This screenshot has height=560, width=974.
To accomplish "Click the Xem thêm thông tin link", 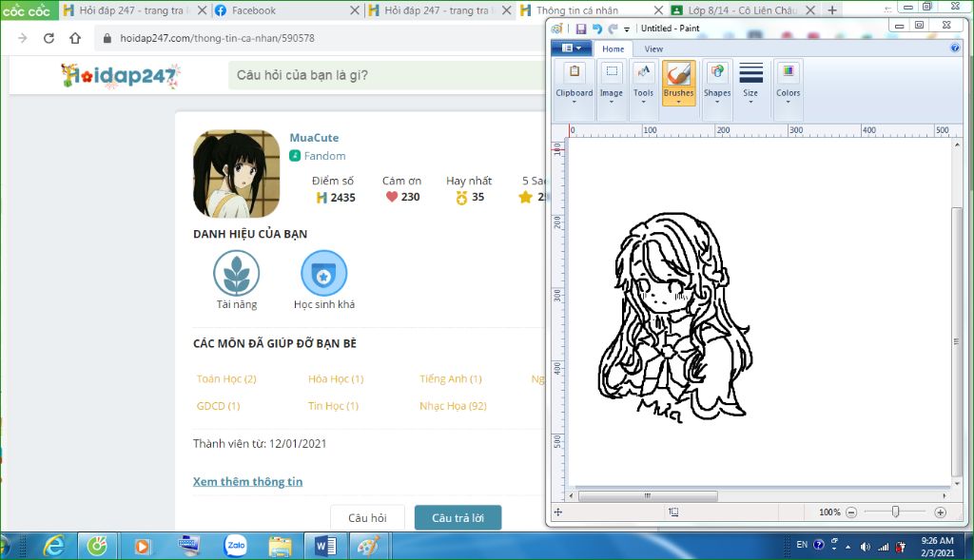I will pyautogui.click(x=247, y=482).
